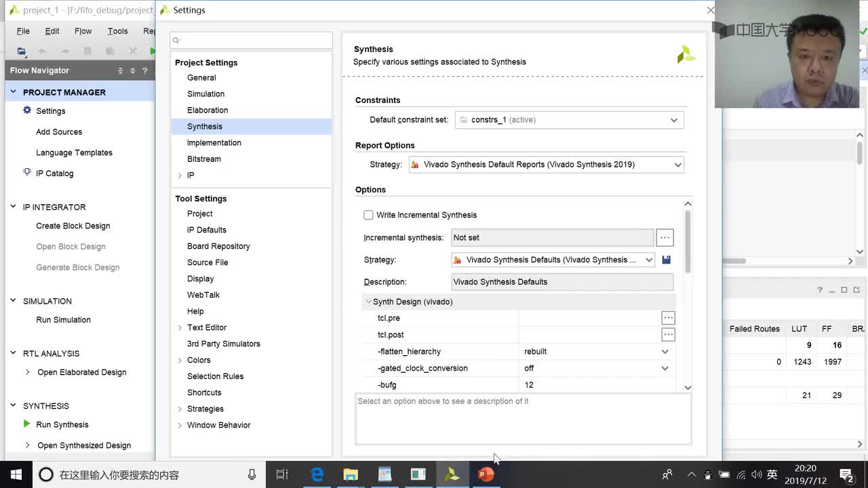Click search magnifier in Settings search box

tap(176, 40)
